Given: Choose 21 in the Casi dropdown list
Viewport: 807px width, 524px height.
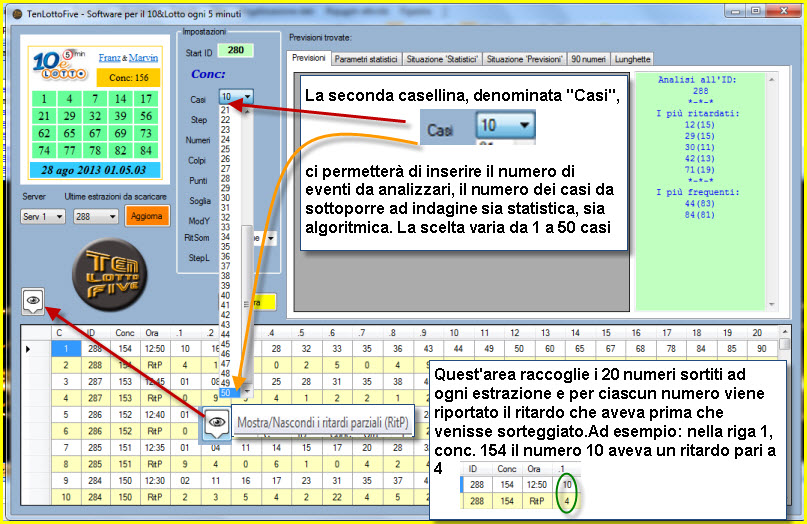Looking at the screenshot, I should coord(225,110).
